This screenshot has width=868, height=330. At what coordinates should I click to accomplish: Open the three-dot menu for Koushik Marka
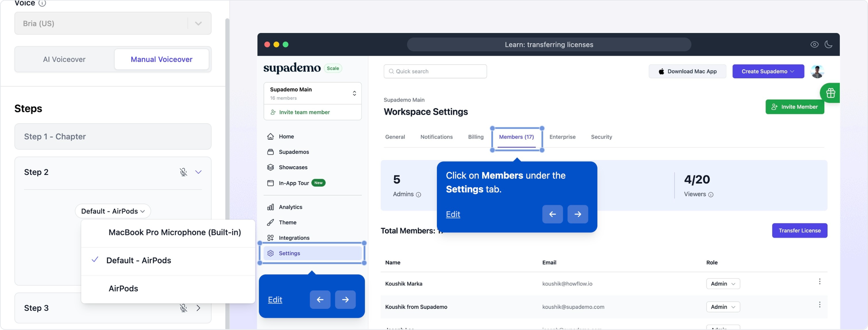(x=819, y=282)
